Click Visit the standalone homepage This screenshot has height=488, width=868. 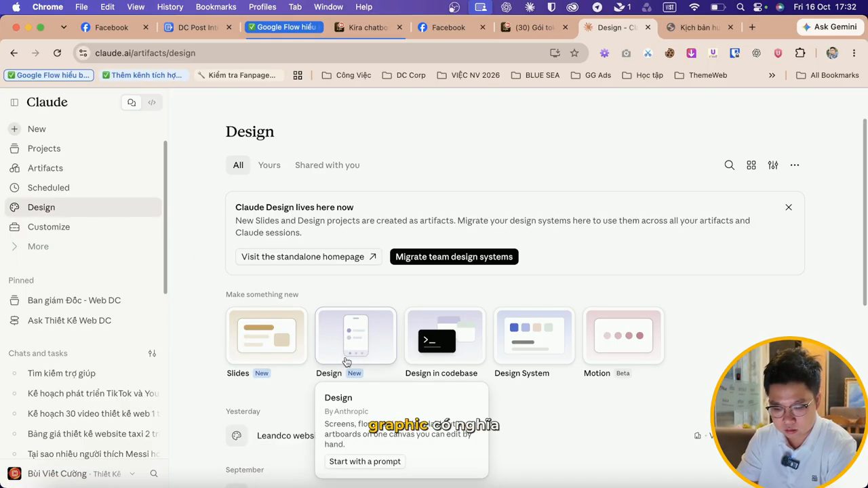(x=309, y=257)
